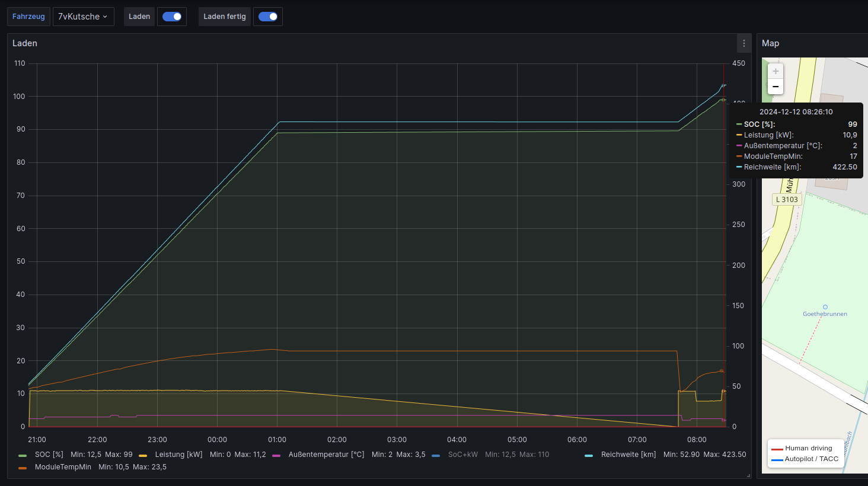This screenshot has width=868, height=486.
Task: Click the L 3103 road label
Action: 787,200
